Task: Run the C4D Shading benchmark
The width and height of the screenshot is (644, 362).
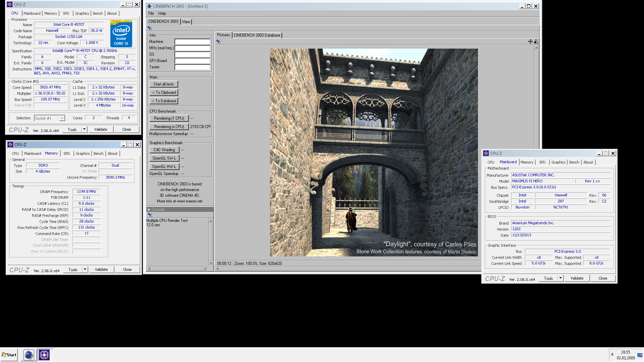Action: point(164,150)
